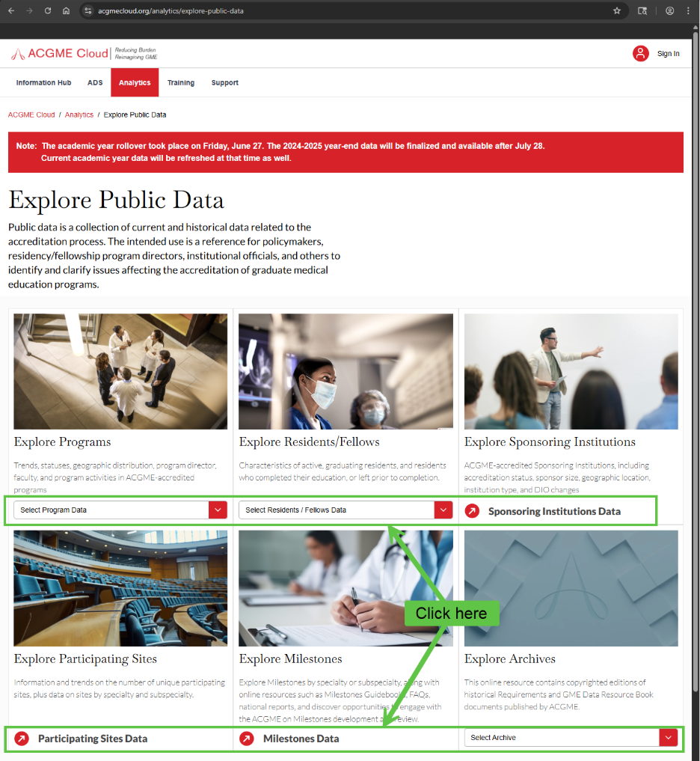Click the Explore Programs heading

pos(62,442)
